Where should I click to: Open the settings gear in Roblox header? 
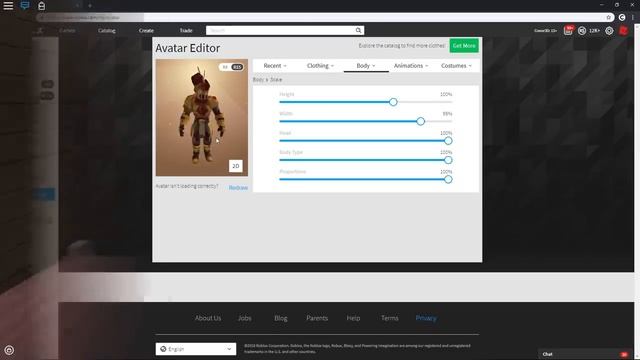(x=609, y=31)
